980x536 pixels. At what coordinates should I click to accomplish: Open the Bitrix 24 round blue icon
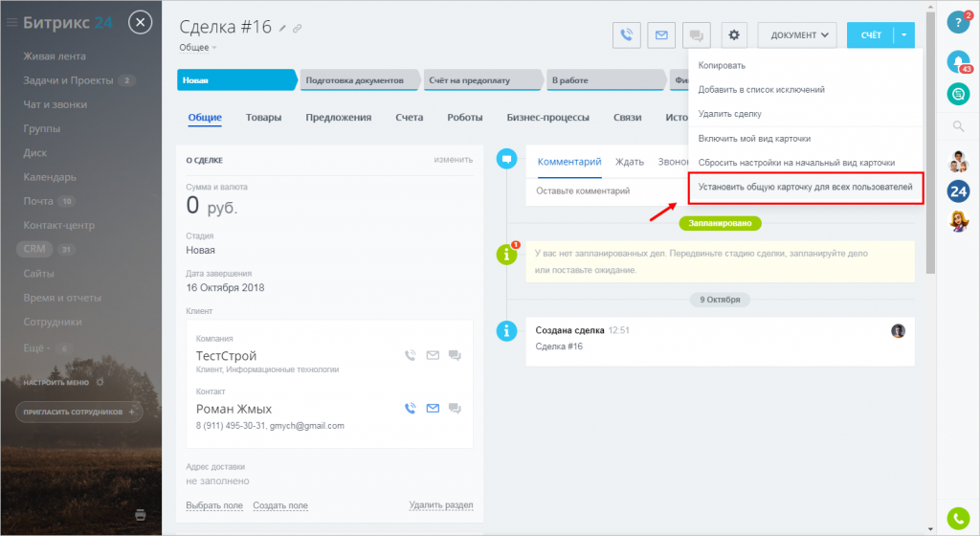pos(958,191)
